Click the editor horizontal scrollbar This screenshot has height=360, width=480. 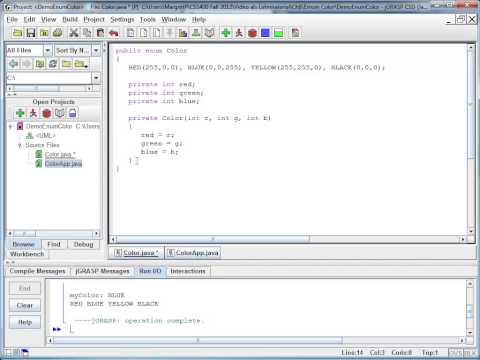287,239
